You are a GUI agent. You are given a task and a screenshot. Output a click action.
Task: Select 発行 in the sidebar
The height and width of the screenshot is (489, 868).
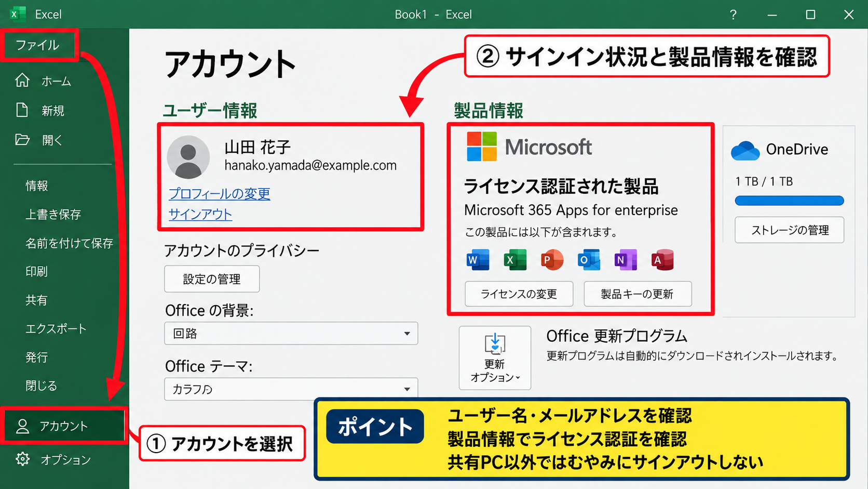(37, 358)
